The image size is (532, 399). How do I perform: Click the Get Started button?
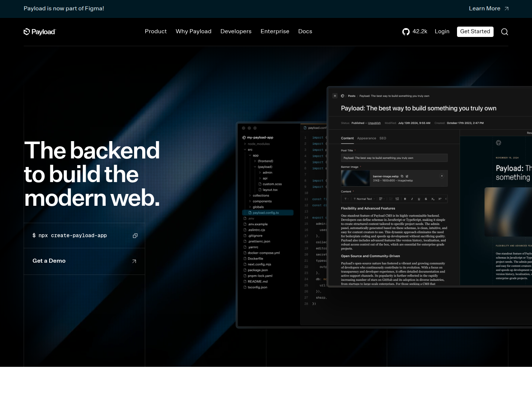tap(475, 32)
